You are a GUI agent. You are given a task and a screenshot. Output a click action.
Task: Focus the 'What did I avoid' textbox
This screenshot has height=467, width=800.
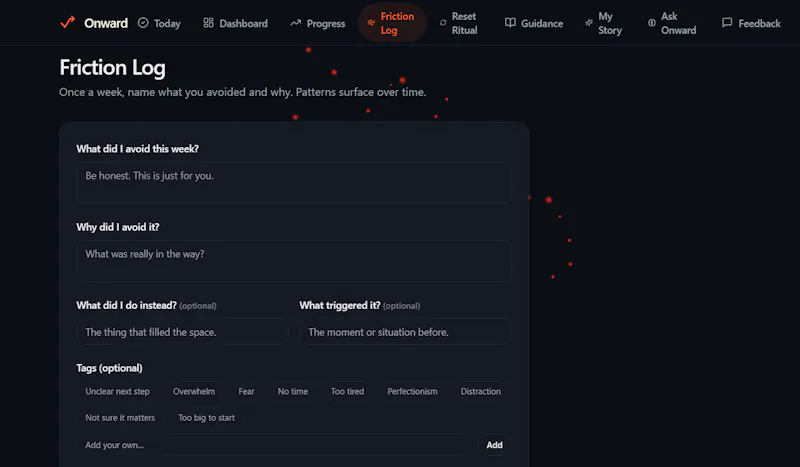pyautogui.click(x=293, y=183)
